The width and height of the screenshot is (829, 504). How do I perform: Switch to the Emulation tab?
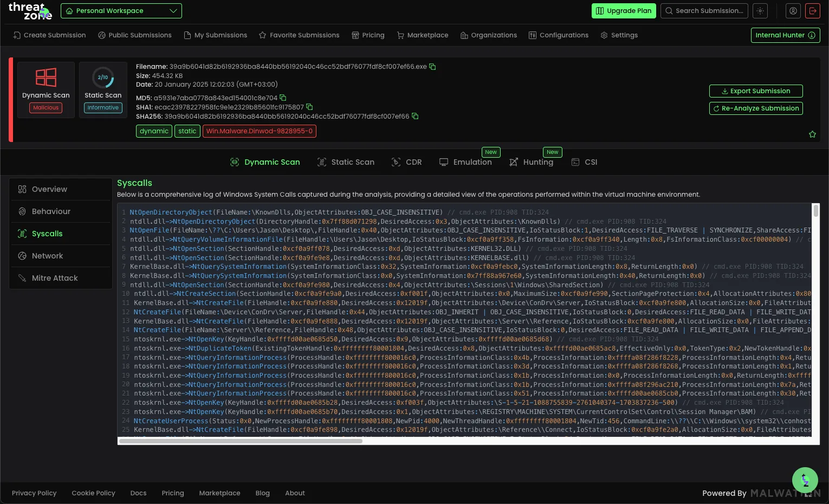[x=465, y=162]
